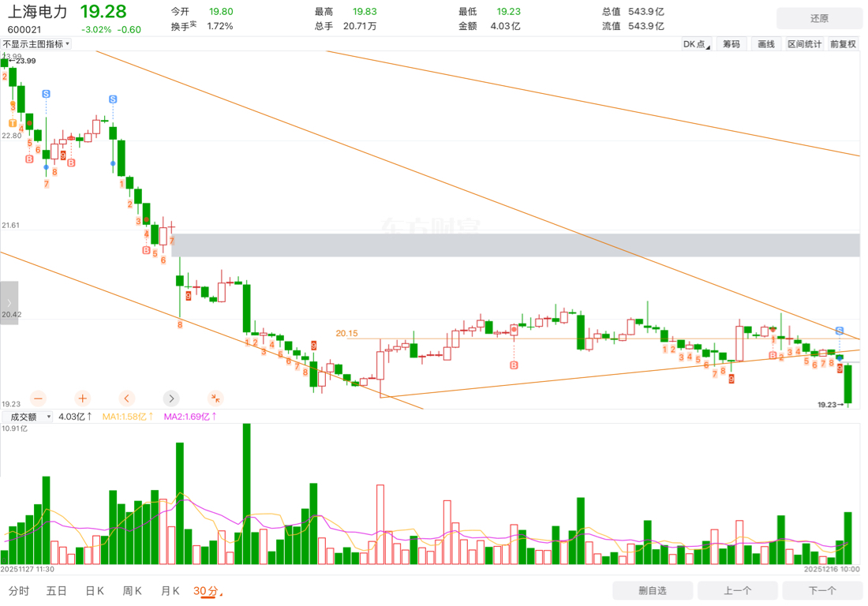Click the B buy marker below 20.15 line

coord(514,365)
